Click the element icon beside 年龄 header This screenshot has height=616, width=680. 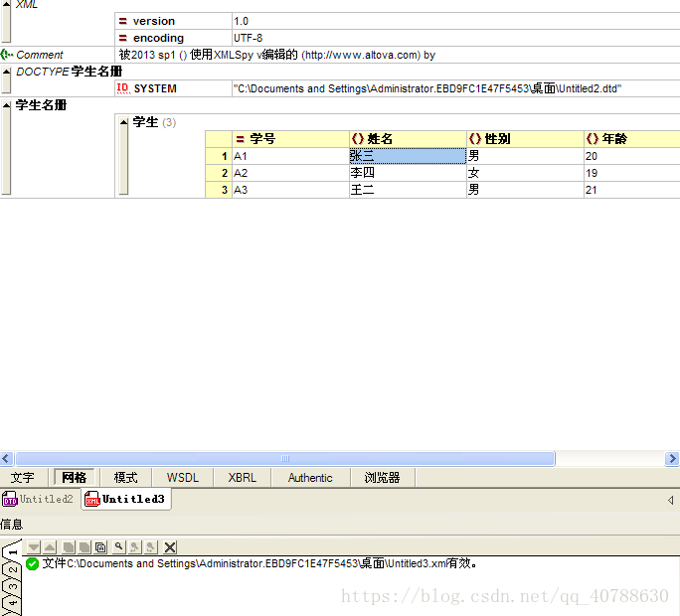click(x=593, y=139)
